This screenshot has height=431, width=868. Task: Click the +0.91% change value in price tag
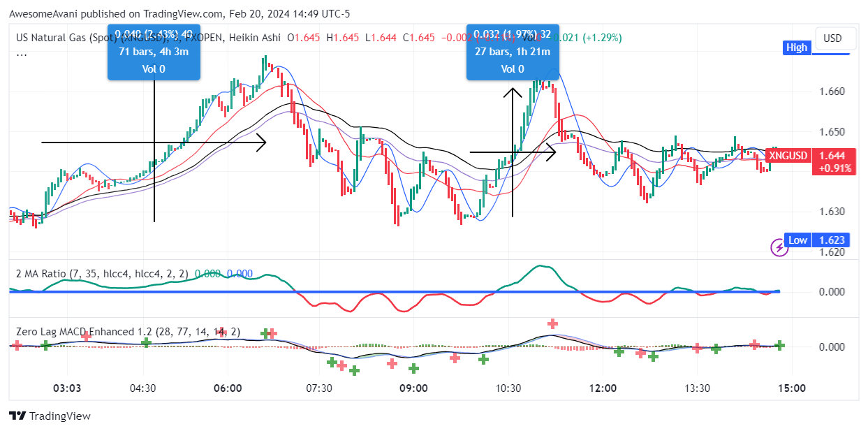coord(834,168)
